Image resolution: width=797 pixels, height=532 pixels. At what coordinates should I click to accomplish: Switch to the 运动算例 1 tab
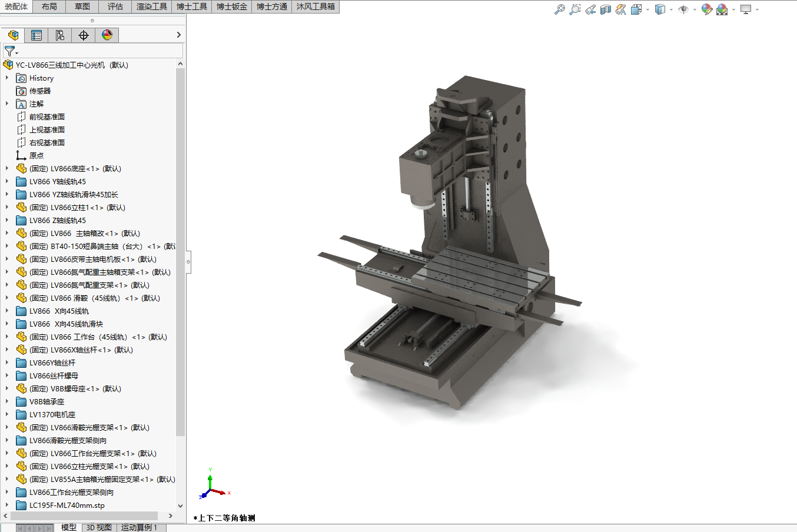click(x=140, y=528)
